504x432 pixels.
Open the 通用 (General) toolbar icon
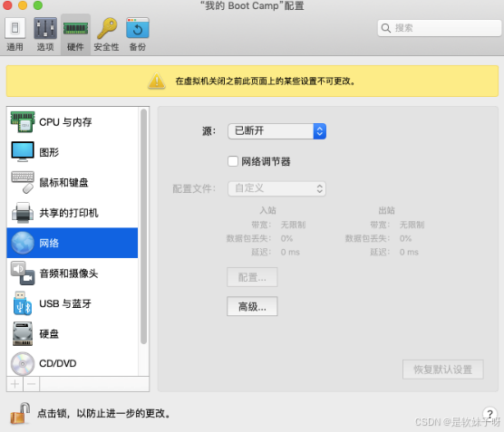tap(15, 28)
